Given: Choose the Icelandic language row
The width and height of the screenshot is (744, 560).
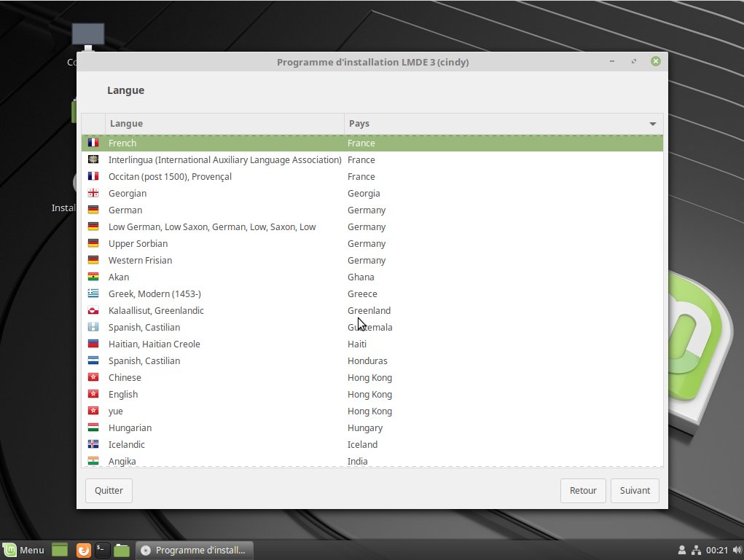Looking at the screenshot, I should coord(127,444).
